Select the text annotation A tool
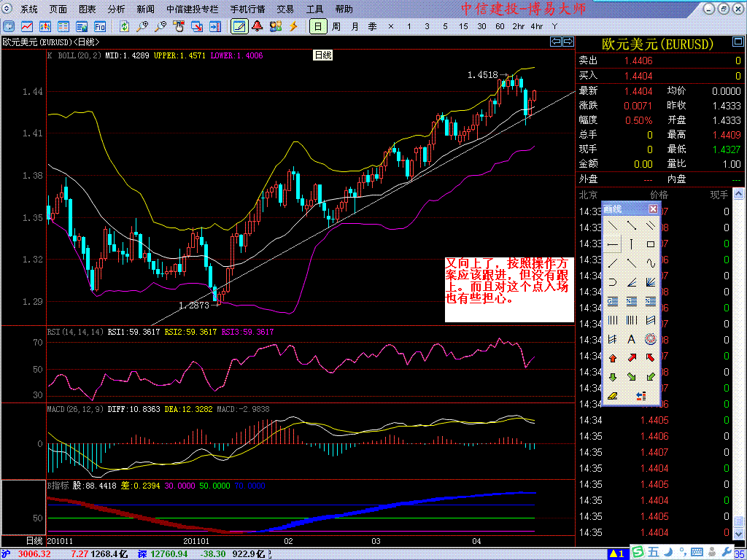 (632, 340)
